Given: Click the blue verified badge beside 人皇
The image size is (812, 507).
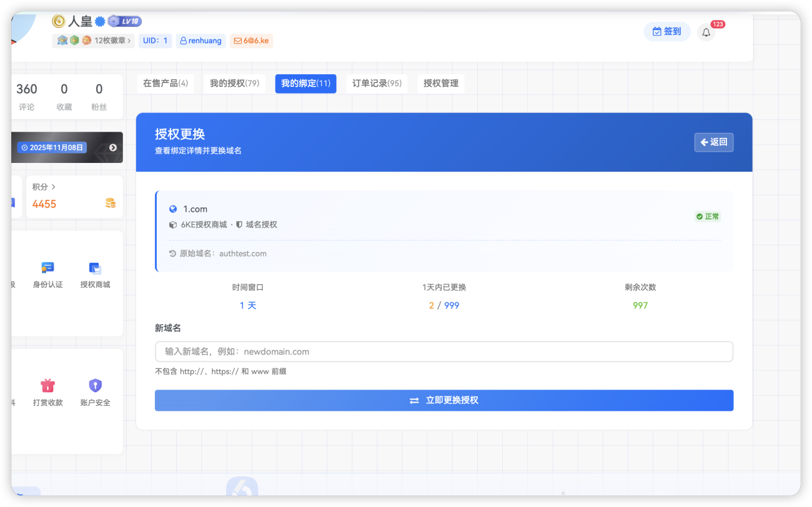Looking at the screenshot, I should pyautogui.click(x=100, y=21).
